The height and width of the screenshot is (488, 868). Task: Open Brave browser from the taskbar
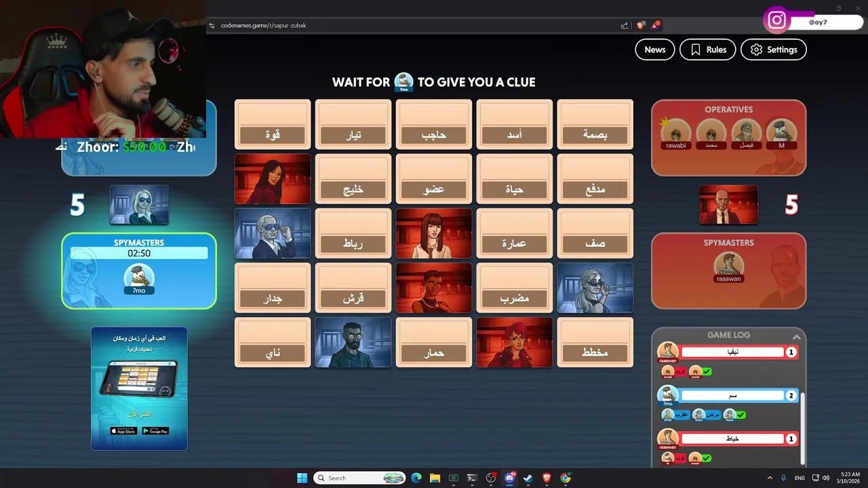547,478
